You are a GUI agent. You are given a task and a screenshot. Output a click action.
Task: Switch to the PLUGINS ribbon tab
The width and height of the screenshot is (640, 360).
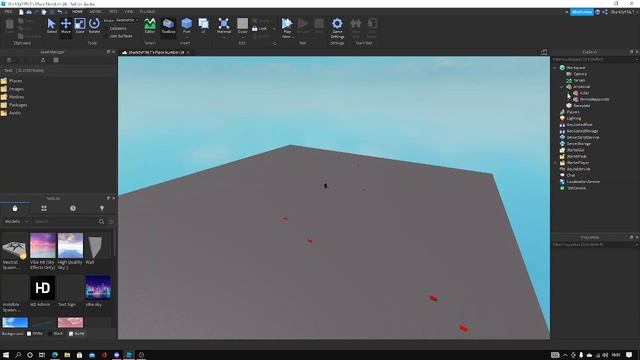click(147, 12)
